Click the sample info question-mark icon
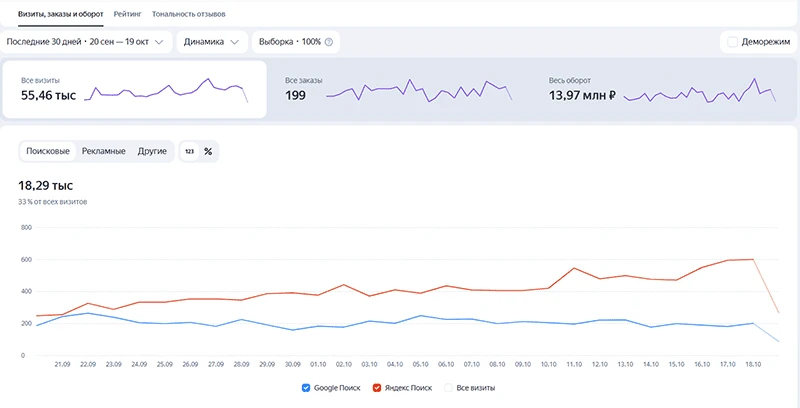The image size is (800, 408). click(329, 42)
